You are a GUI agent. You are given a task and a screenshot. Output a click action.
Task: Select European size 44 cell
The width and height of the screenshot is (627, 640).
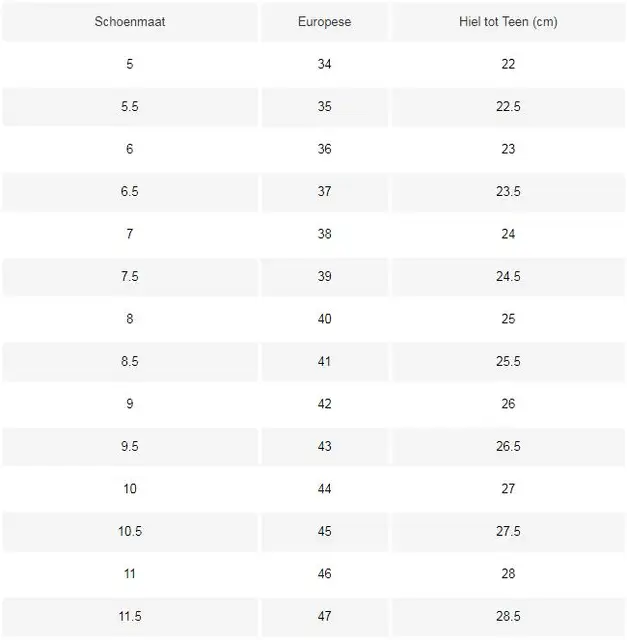[x=325, y=489]
